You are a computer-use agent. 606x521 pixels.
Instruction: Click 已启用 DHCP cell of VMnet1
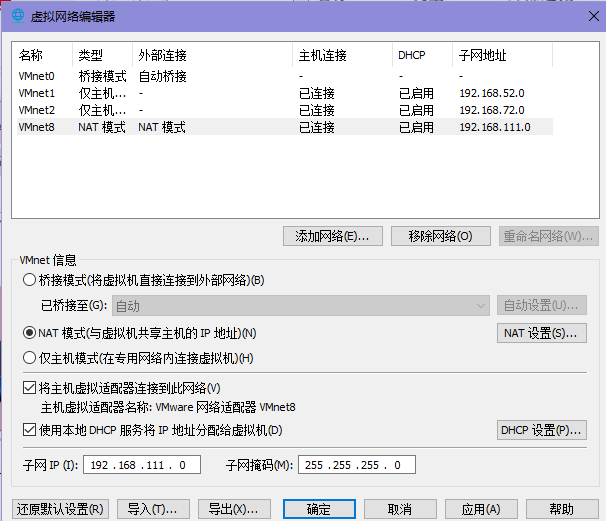(416, 93)
